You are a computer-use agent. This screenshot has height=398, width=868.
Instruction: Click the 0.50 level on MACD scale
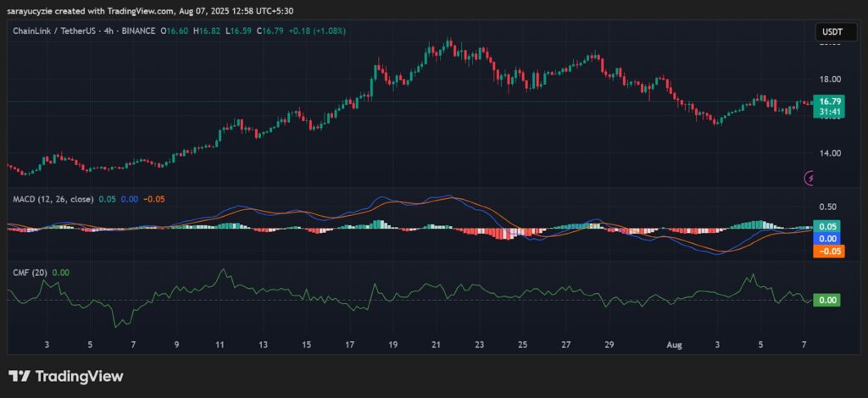pos(827,207)
